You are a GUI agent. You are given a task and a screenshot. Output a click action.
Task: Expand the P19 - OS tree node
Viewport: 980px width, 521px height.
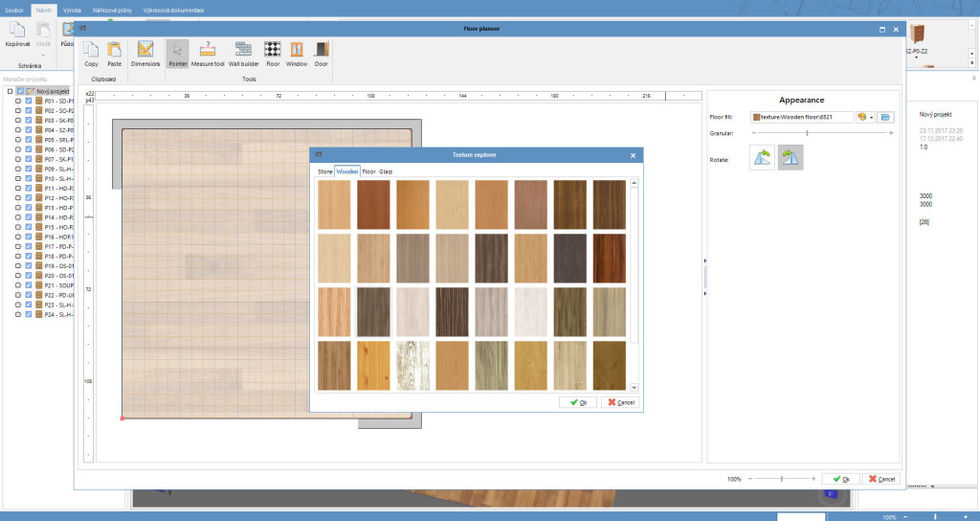18,266
